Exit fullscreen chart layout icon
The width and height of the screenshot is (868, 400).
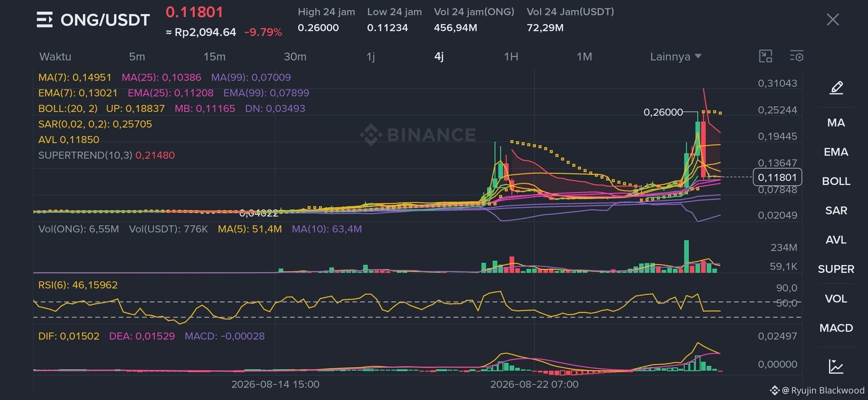[766, 56]
